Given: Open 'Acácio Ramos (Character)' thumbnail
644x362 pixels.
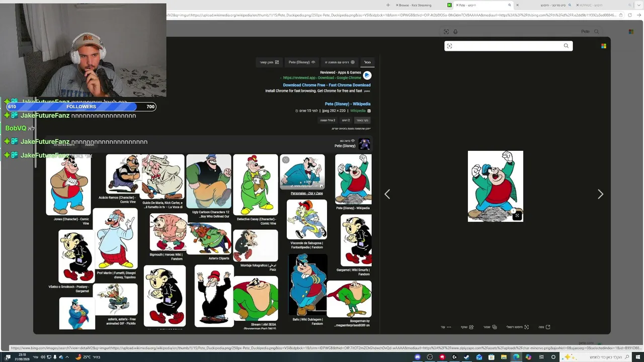Looking at the screenshot, I should [x=124, y=174].
